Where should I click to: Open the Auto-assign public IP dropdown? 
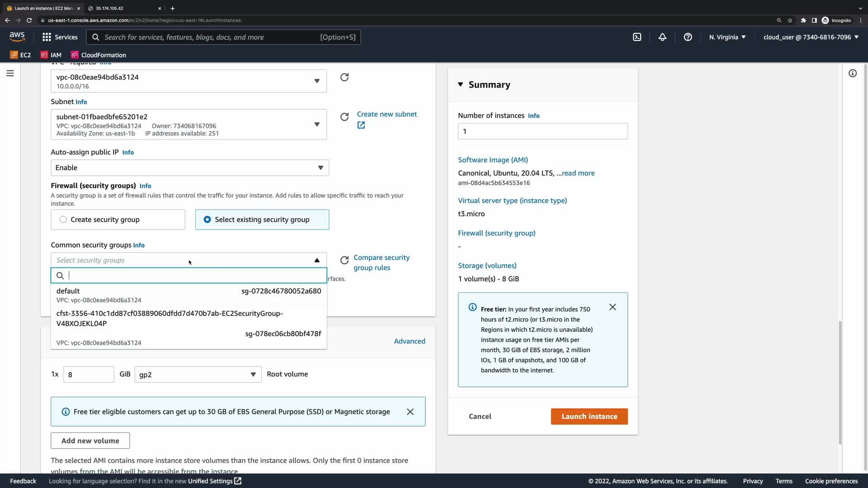point(189,168)
